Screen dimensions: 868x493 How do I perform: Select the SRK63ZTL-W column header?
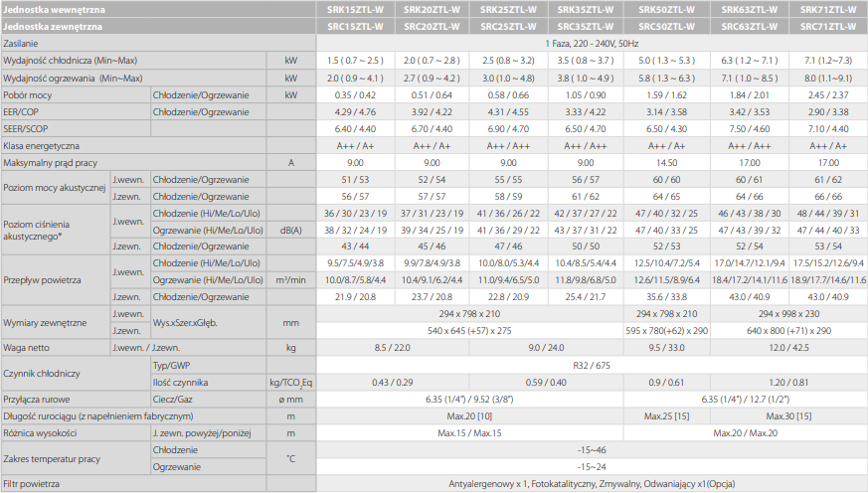pos(750,9)
